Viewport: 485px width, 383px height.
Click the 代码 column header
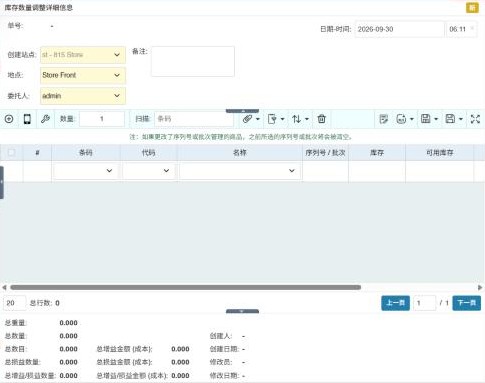[x=149, y=153]
